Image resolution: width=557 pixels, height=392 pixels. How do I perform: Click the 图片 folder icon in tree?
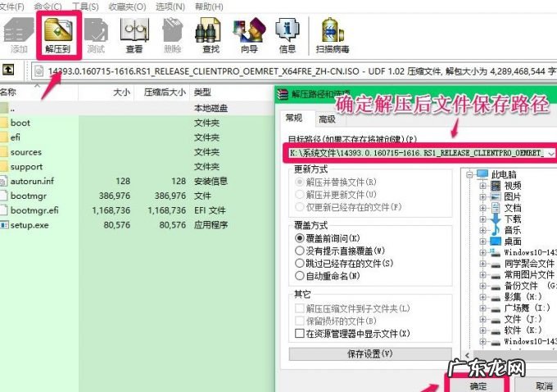[496, 196]
